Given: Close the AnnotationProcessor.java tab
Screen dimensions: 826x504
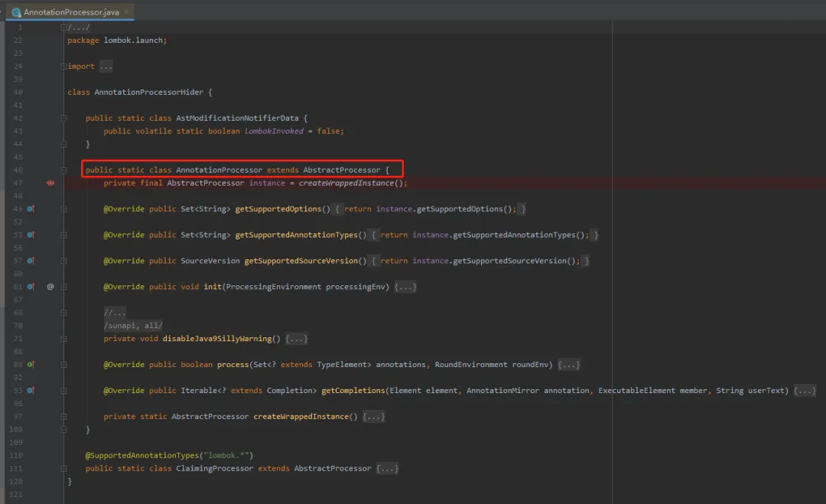Looking at the screenshot, I should 127,12.
